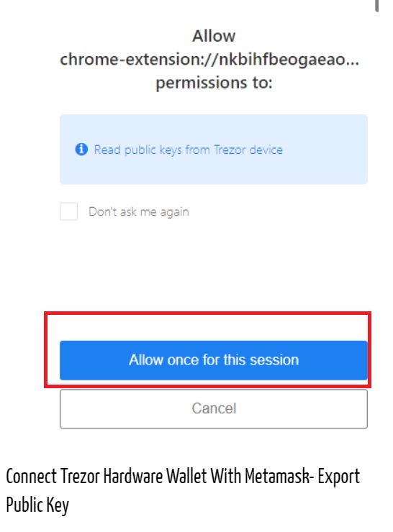Viewport: 393px width, 532px height.
Task: Click the "Connect Trezor Hardware Wallet" caption text
Action: [107, 476]
